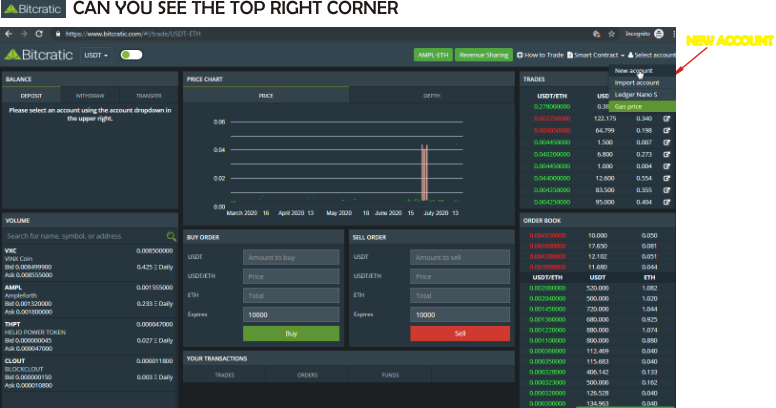Click the AMPL-ETH green button
This screenshot has width=776, height=408.
tap(433, 55)
